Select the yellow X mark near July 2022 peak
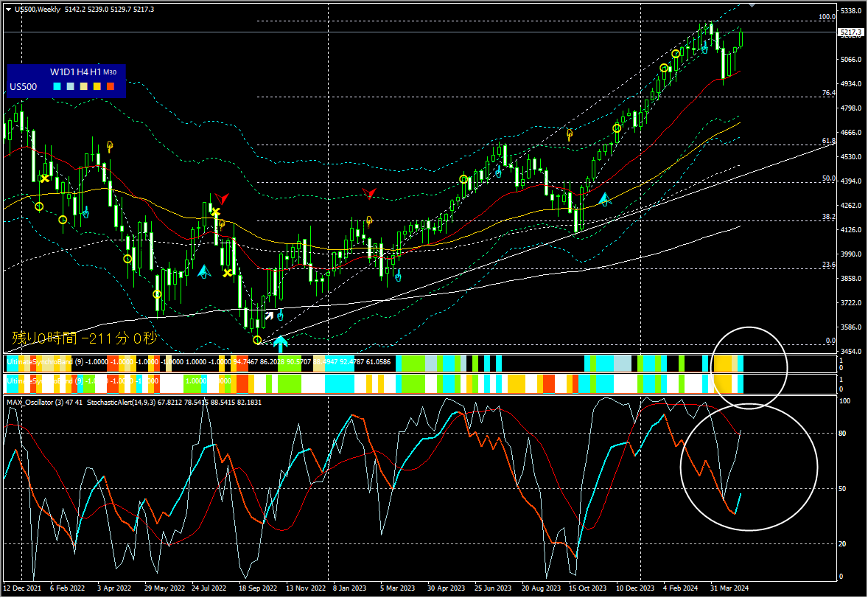This screenshot has height=598, width=868. pos(215,212)
